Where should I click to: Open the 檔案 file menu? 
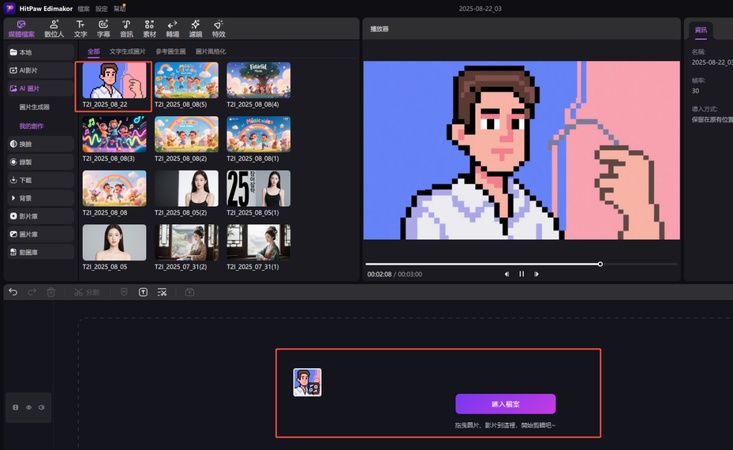click(84, 8)
